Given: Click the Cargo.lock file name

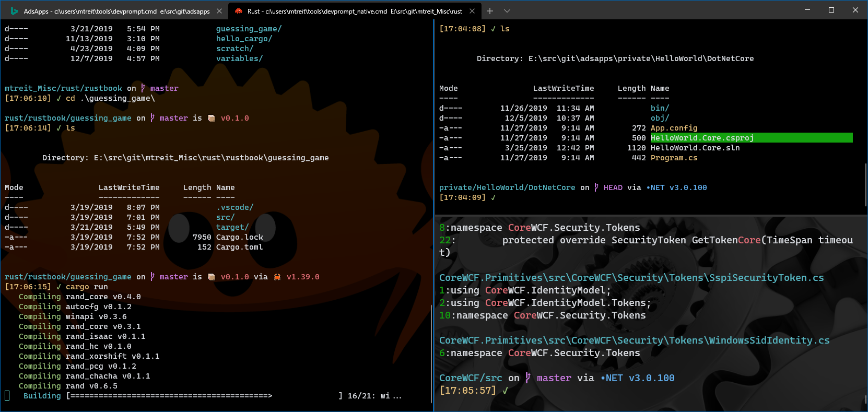Looking at the screenshot, I should point(240,237).
